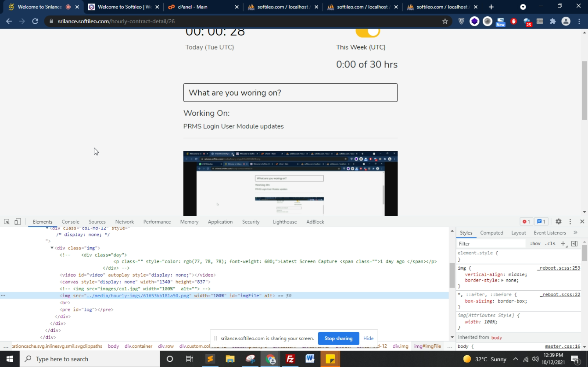Activate the DevTools inspect element picker
This screenshot has height=367, width=588.
[x=7, y=222]
